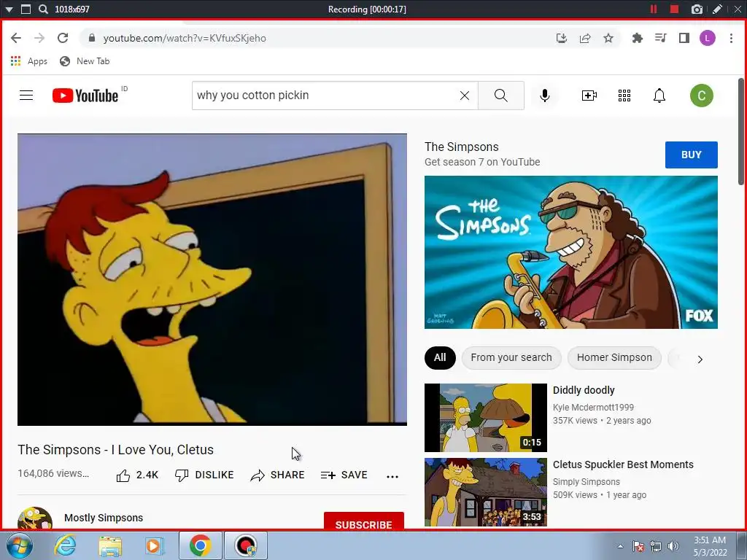
Task: Take a snapshot with the recorder camera
Action: click(697, 9)
